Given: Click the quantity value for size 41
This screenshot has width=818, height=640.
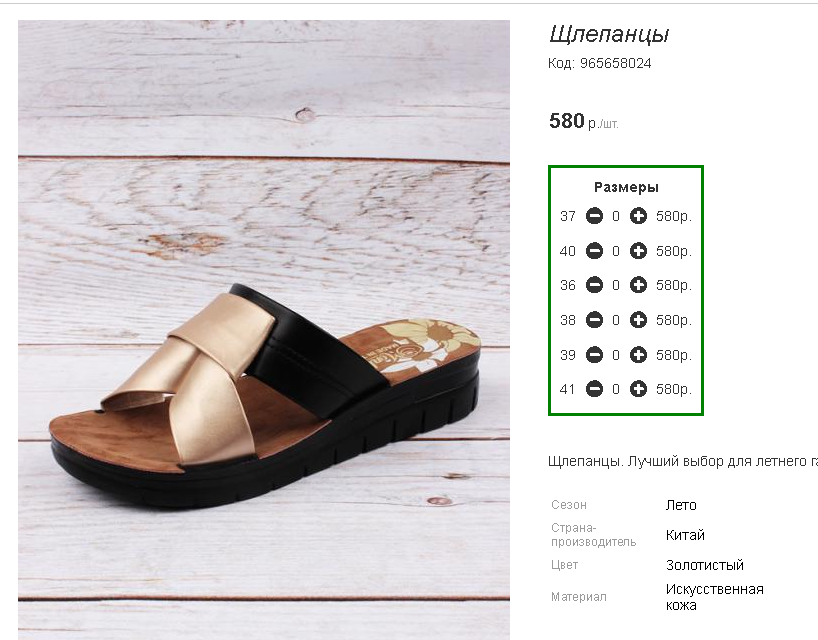Looking at the screenshot, I should [x=616, y=389].
